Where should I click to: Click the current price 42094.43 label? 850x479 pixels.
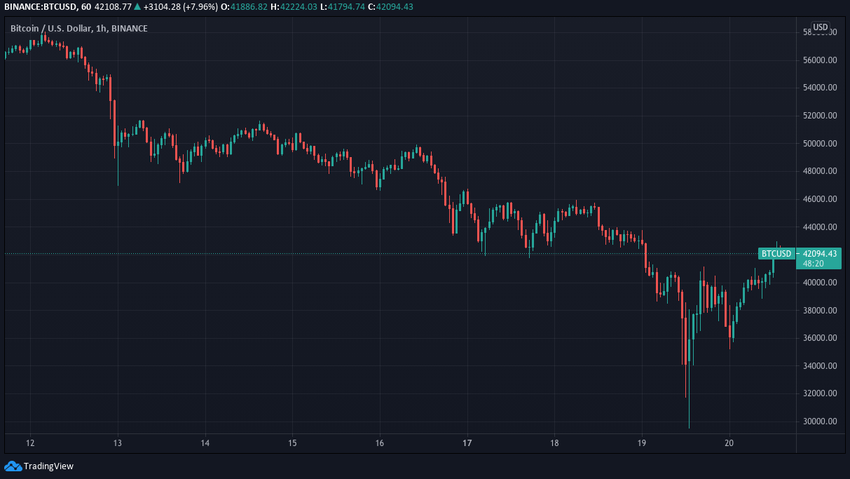(x=820, y=254)
